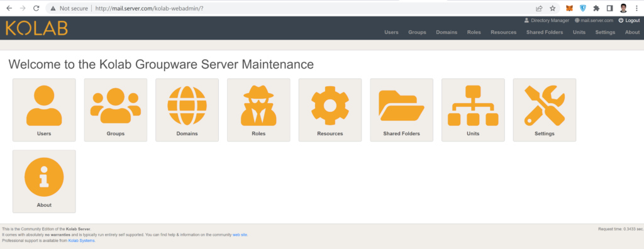Go forward with browser forward arrow
This screenshot has height=249, width=644.
click(23, 8)
